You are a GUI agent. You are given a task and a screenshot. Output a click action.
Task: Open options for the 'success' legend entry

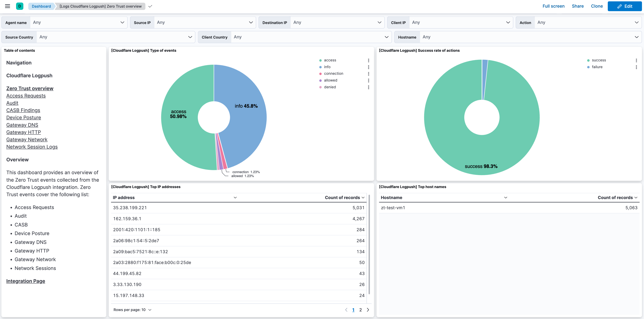(x=637, y=60)
